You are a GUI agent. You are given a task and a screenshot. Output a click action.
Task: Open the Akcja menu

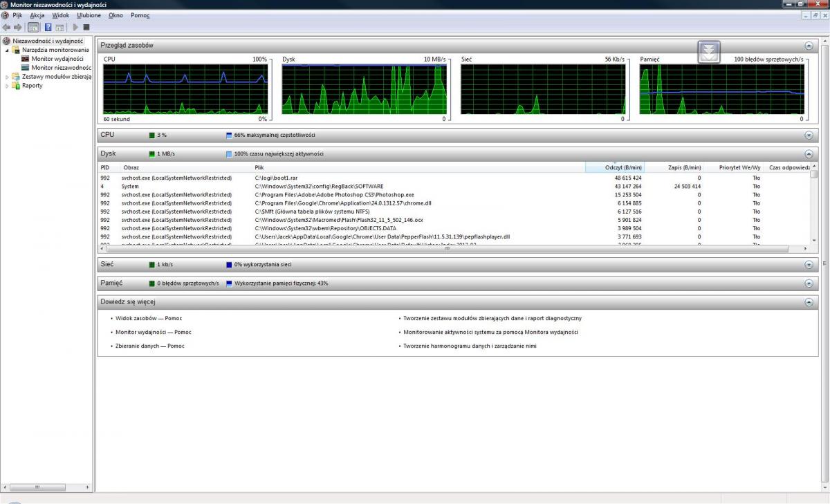click(37, 15)
